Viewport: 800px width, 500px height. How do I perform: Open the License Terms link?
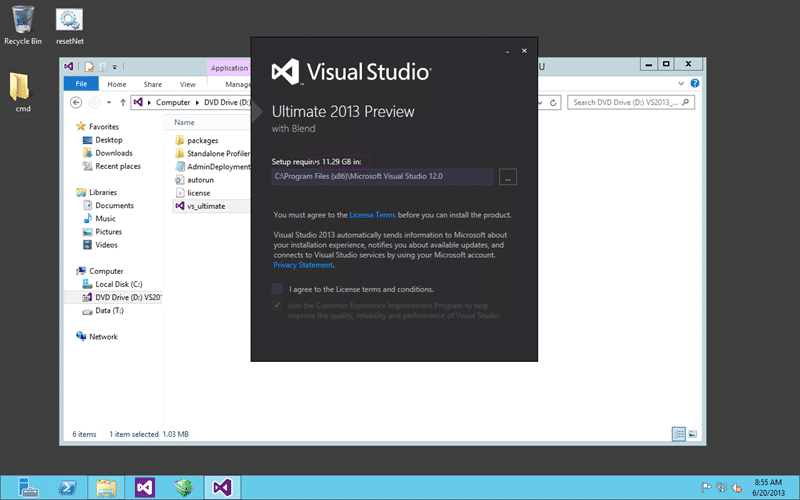372,215
